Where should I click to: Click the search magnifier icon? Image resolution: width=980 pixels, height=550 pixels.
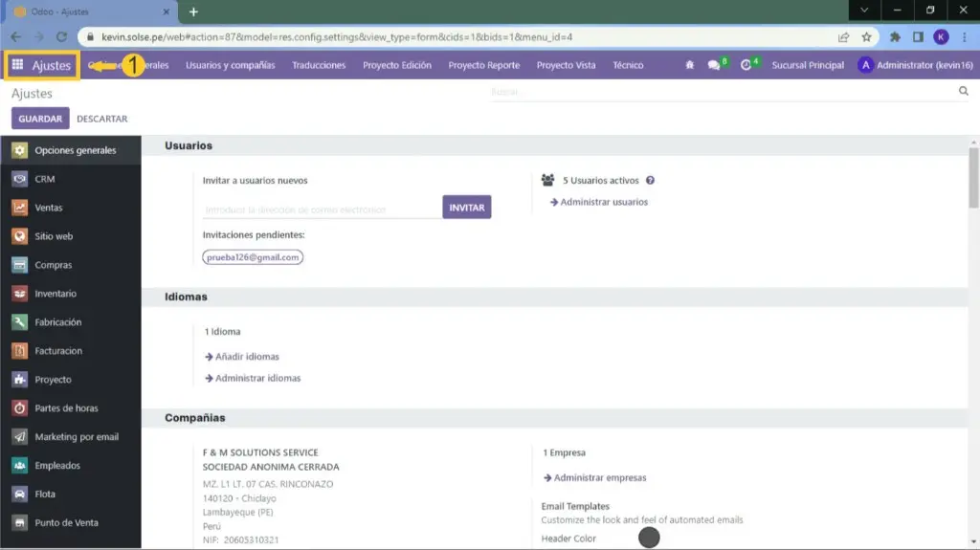(964, 92)
